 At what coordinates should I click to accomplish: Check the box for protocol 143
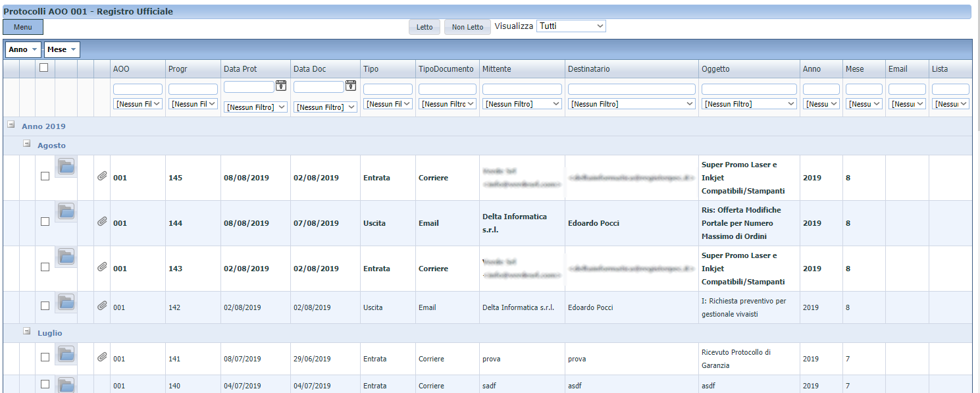point(45,267)
